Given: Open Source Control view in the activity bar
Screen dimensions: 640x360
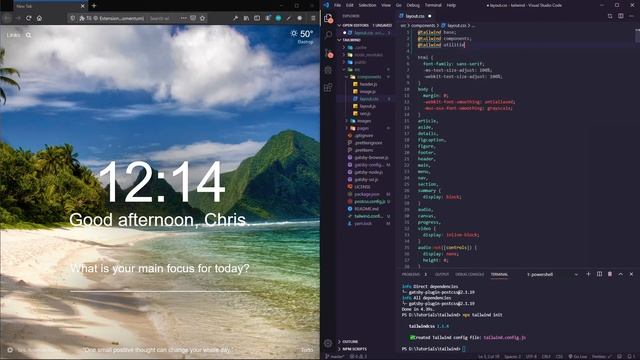Looking at the screenshot, I should 328,53.
